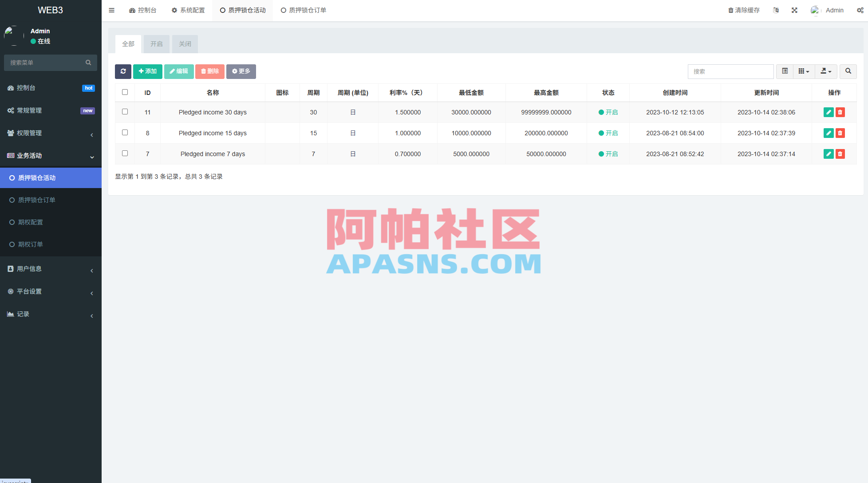The width and height of the screenshot is (868, 483).
Task: Click the Admin avatar in the sidebar
Action: pos(14,36)
